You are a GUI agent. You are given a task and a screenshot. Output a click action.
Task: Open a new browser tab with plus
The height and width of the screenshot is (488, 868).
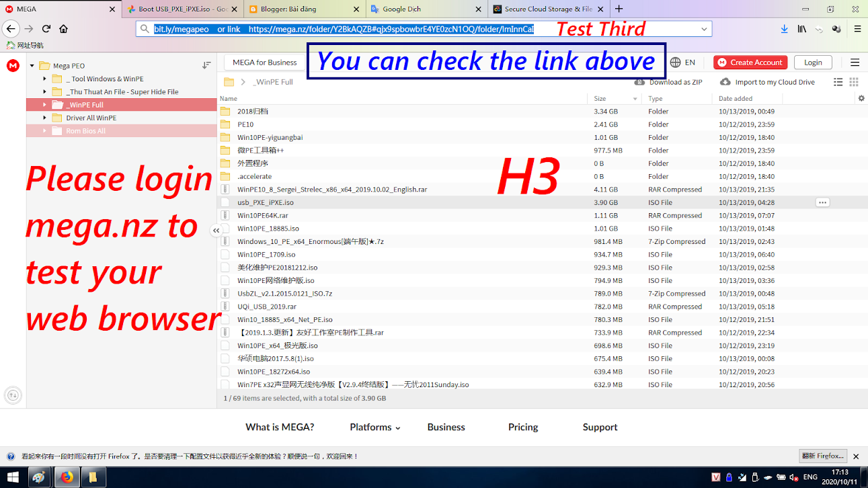click(x=619, y=9)
